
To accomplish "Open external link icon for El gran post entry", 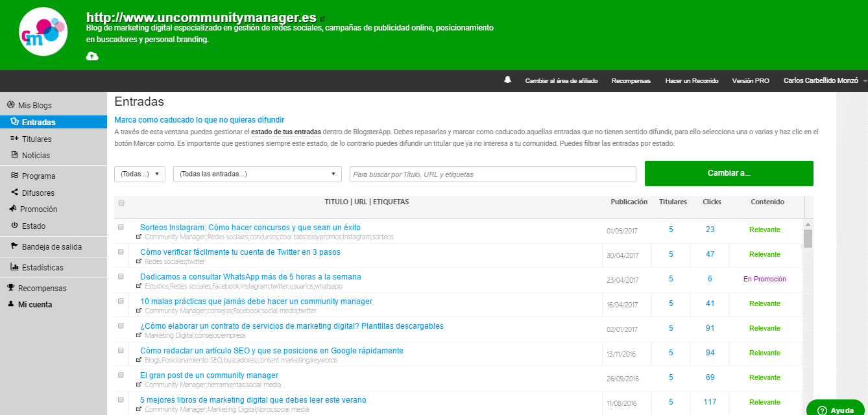I will tap(139, 385).
